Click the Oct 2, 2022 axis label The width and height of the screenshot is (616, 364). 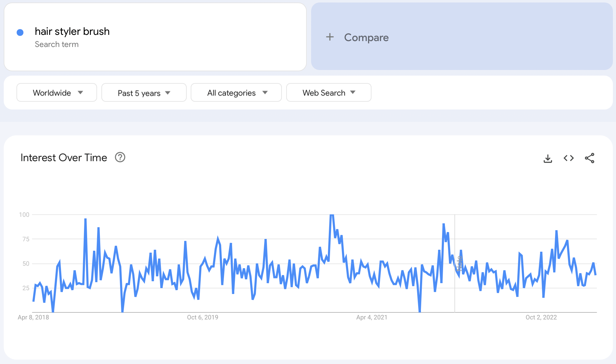(x=541, y=317)
